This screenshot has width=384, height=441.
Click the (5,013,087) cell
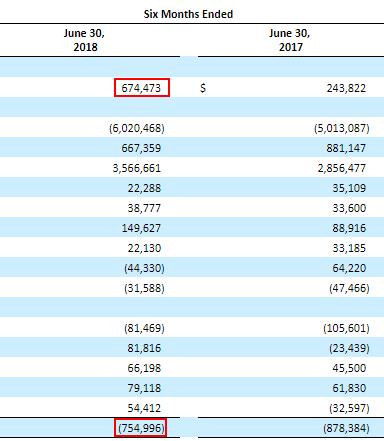pyautogui.click(x=342, y=128)
